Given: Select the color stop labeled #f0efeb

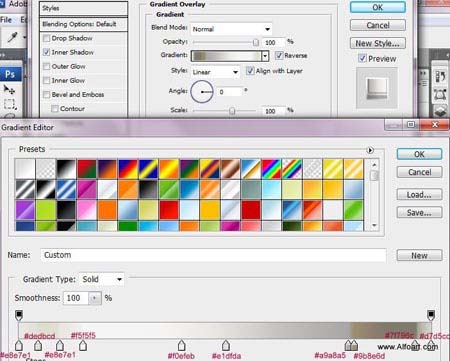Looking at the screenshot, I should tap(181, 345).
